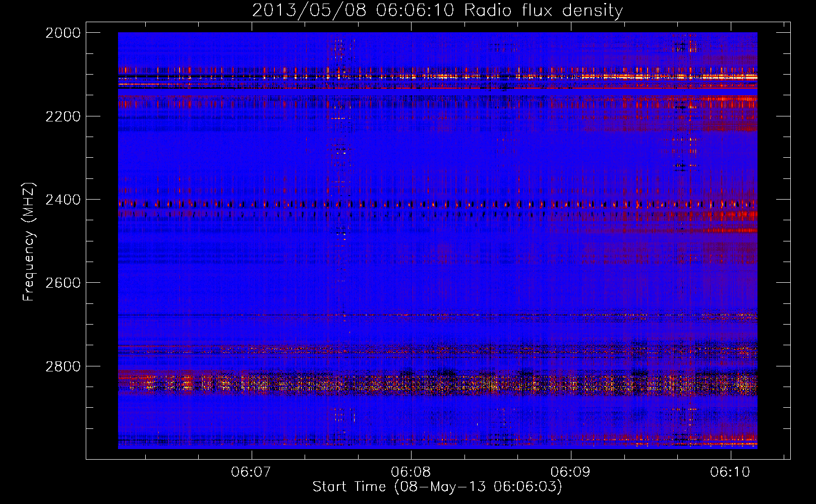Viewport: 816px width, 504px height.
Task: Click the 06:07 time axis label
Action: click(251, 472)
